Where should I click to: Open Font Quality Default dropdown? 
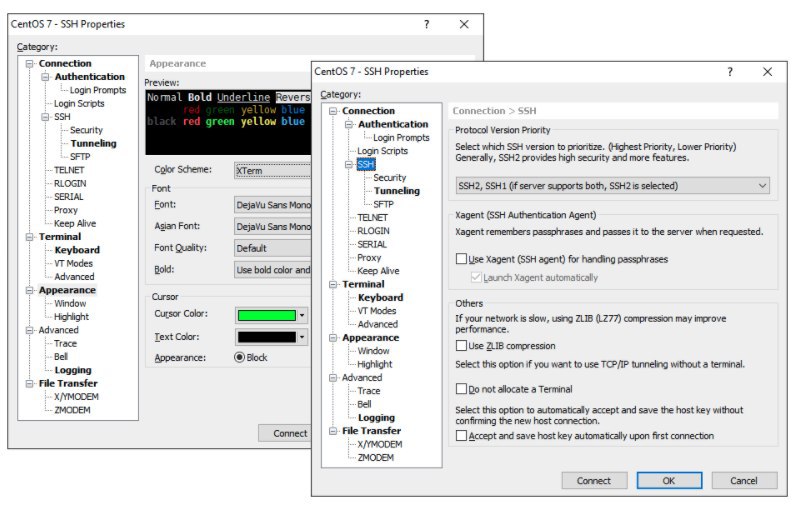(273, 248)
